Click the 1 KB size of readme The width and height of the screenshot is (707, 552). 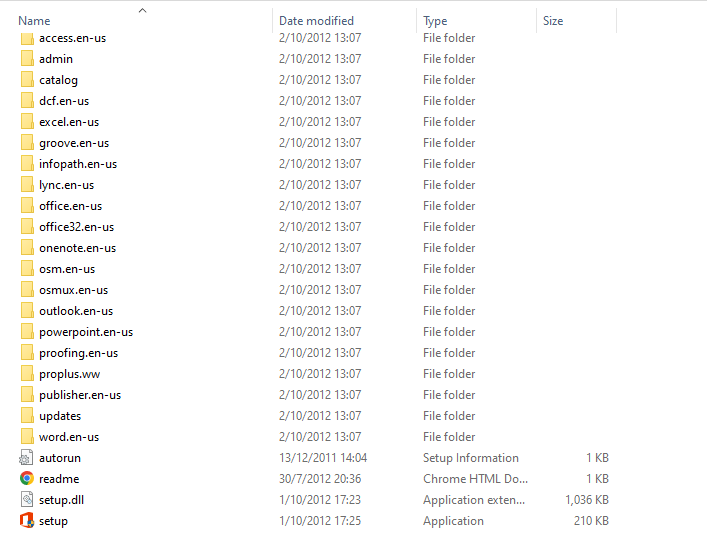tap(597, 478)
